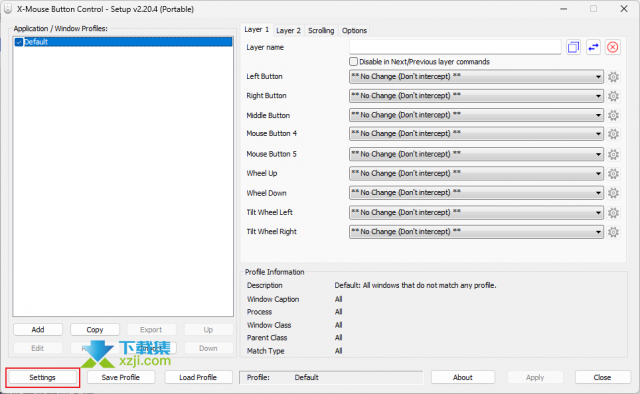Click the Save Profile button
Viewport: 640px width, 394px height.
121,377
